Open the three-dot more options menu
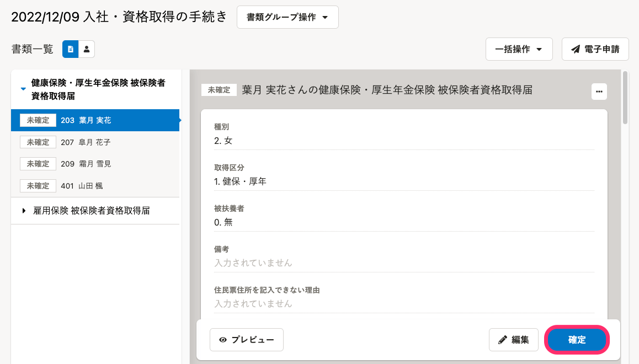 [x=599, y=92]
